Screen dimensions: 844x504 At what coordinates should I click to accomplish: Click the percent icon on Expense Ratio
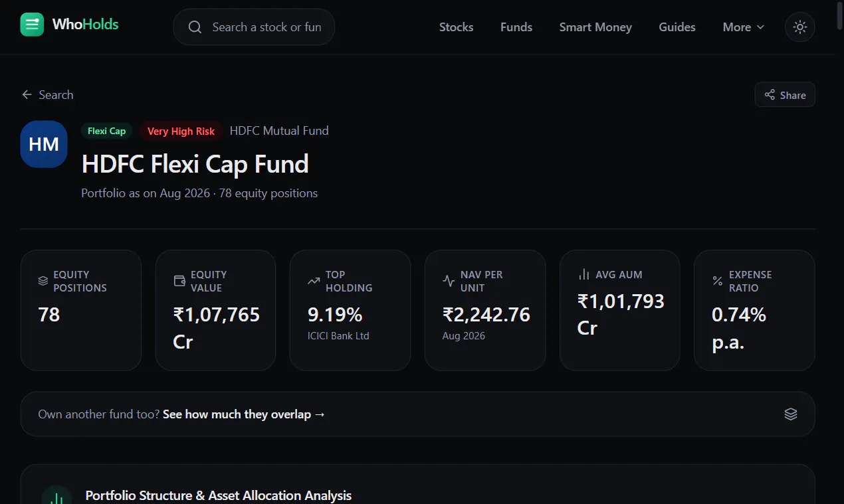coord(718,281)
